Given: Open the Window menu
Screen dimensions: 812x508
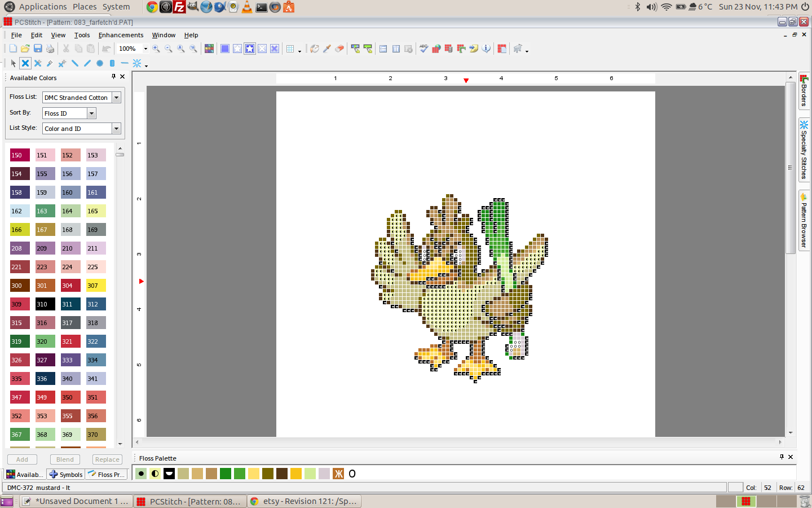Looking at the screenshot, I should coord(164,35).
